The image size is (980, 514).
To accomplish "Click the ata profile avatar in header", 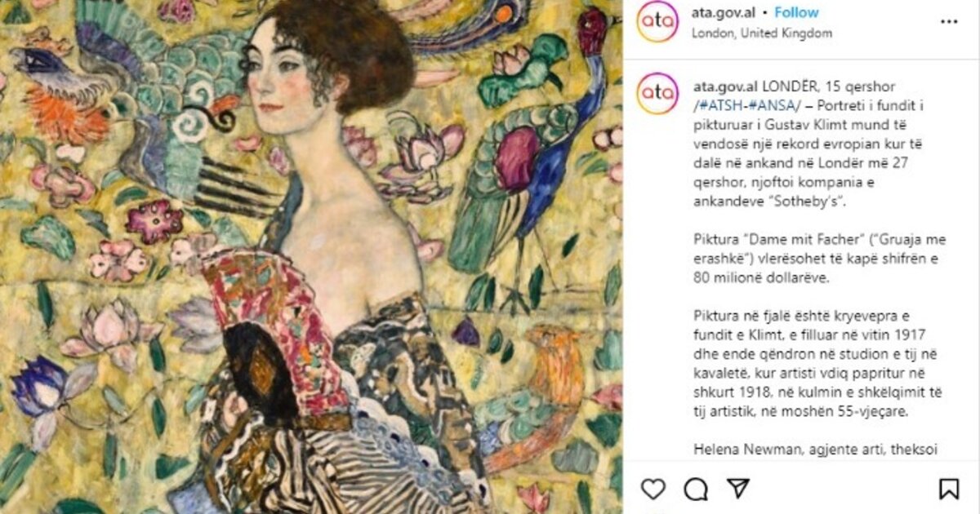I will point(657,22).
